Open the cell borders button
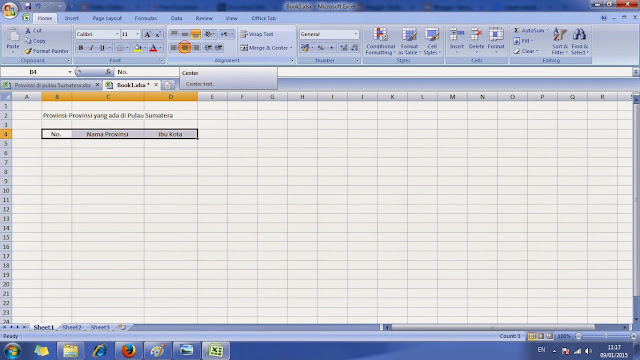 120,48
